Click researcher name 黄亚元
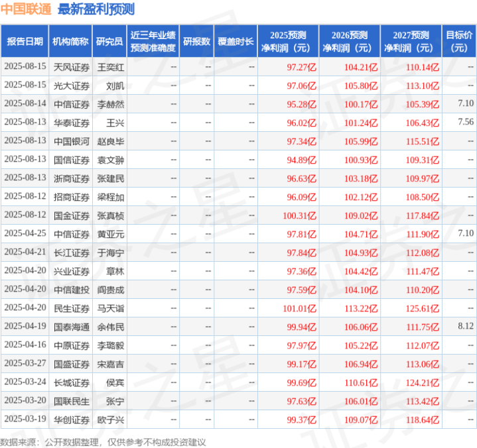 (111, 235)
